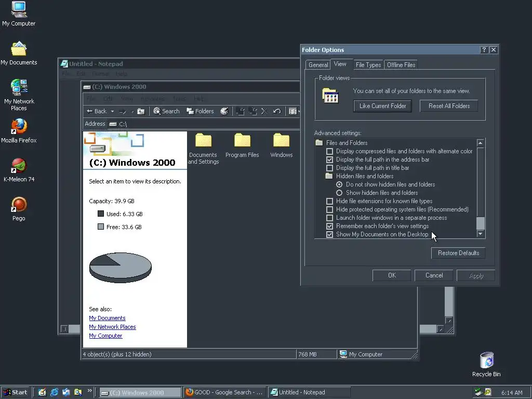Check Display the full path in title bar

(x=329, y=168)
